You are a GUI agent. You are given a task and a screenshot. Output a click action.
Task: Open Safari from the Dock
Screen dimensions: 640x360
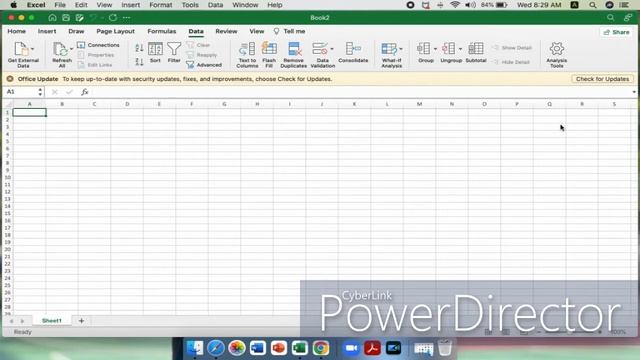pyautogui.click(x=216, y=348)
